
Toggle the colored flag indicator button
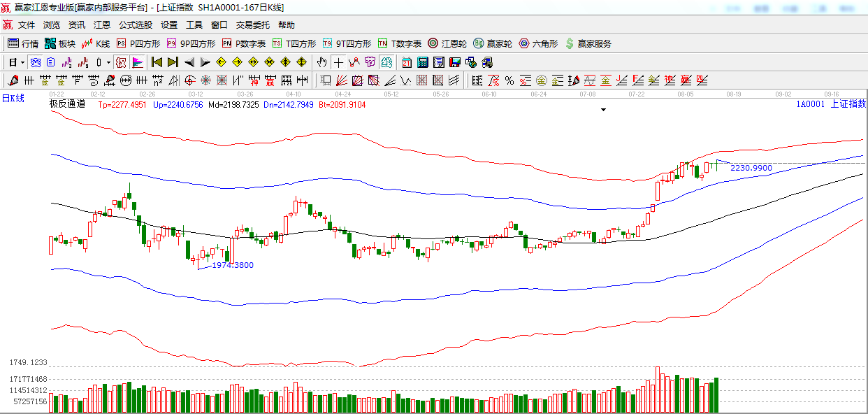point(137,62)
